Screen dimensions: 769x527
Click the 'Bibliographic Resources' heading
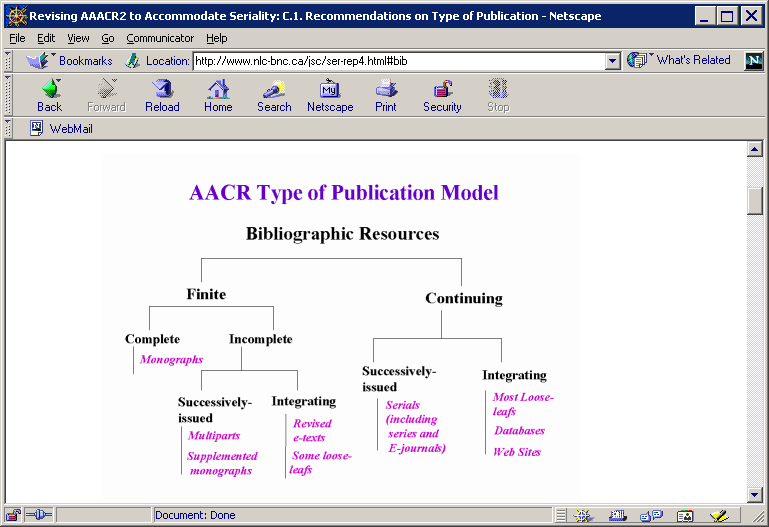click(x=342, y=234)
